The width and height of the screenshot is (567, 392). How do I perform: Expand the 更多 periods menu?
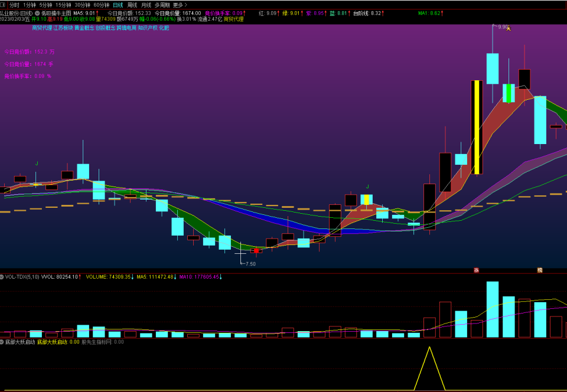click(180, 5)
